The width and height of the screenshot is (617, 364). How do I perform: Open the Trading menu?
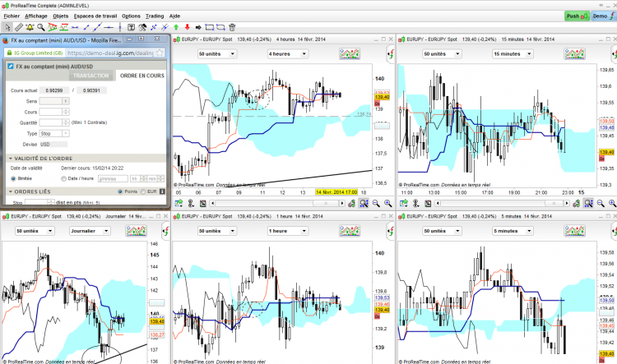(x=155, y=16)
